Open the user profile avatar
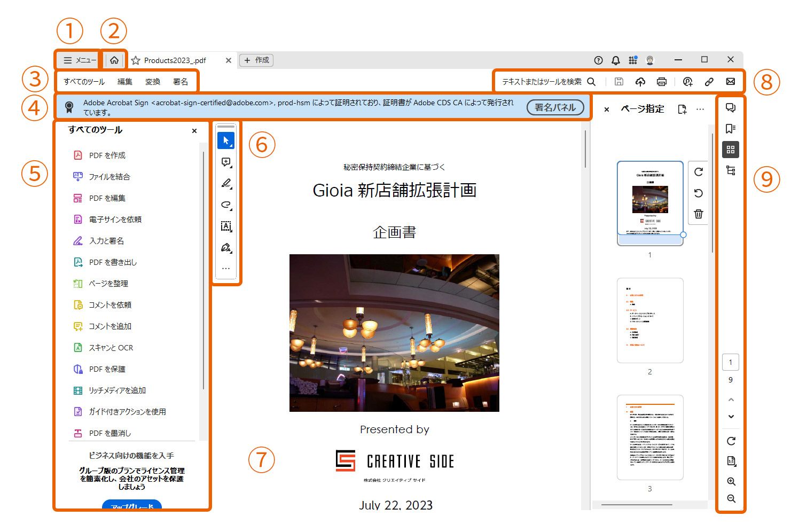The height and width of the screenshot is (532, 799). pos(650,60)
